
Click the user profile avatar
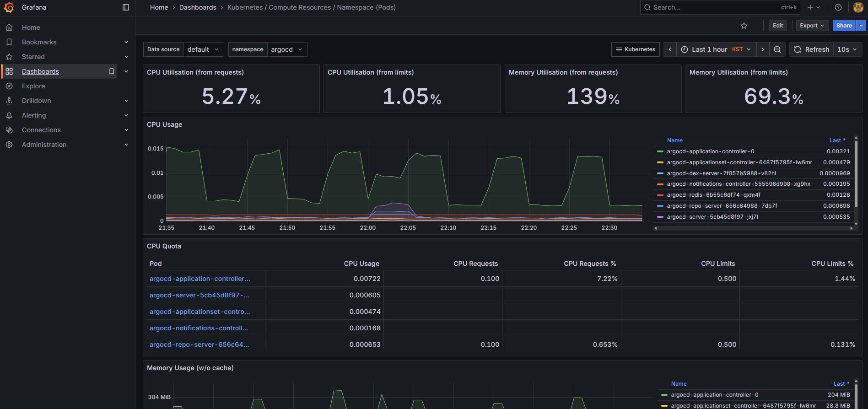(x=858, y=7)
